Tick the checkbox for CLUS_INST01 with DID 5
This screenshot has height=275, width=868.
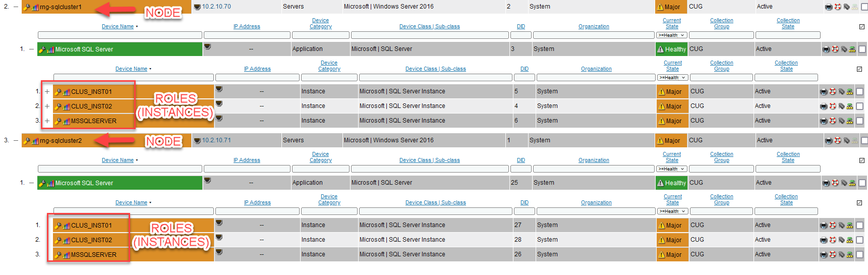coord(860,92)
